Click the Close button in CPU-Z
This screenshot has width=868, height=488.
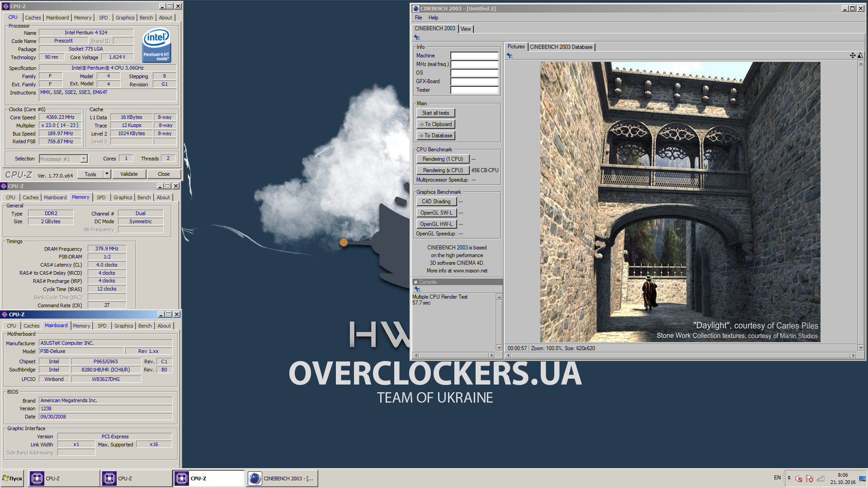164,174
